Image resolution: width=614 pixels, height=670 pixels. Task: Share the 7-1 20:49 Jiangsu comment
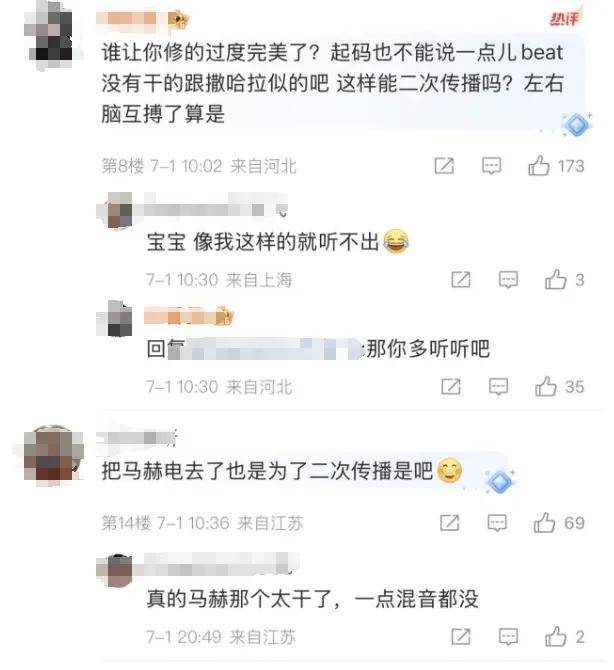461,636
